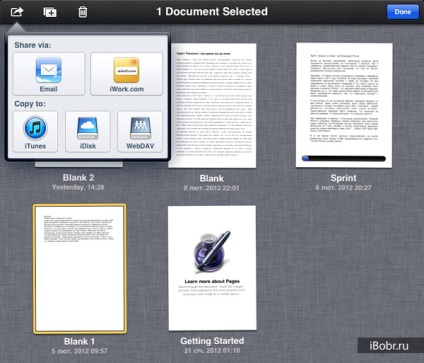Select the Sprint document thumbnail
Image resolution: width=424 pixels, height=363 pixels.
(344, 105)
